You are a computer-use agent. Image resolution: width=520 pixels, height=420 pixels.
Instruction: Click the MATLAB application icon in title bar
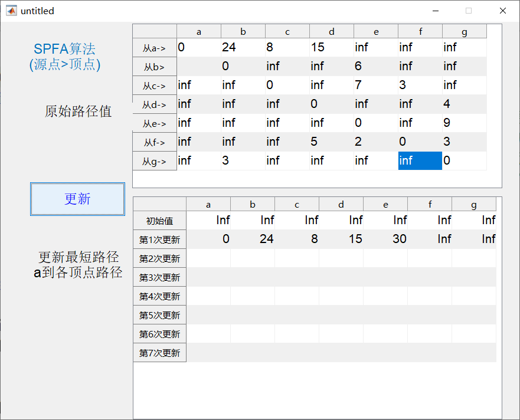[x=11, y=11]
